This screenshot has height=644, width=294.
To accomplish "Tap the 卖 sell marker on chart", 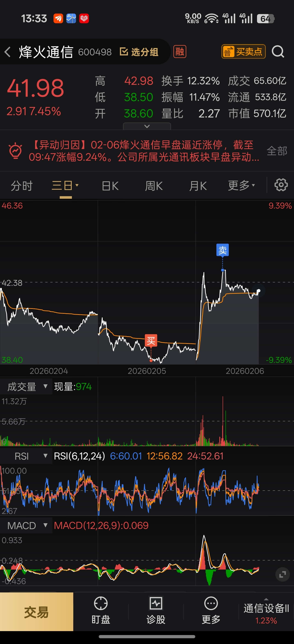I will click(x=222, y=250).
